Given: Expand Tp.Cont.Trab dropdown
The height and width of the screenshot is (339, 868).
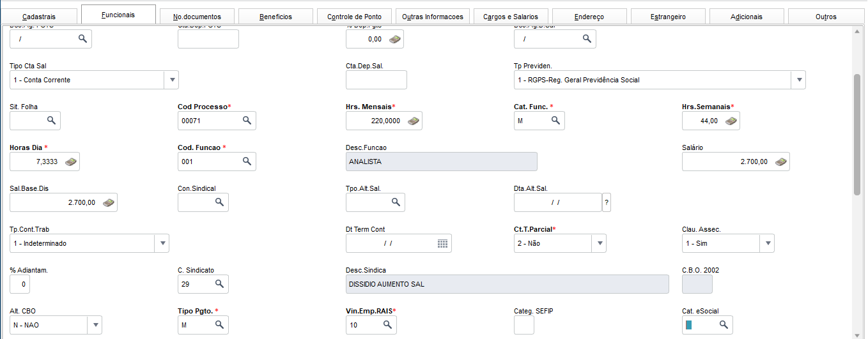Looking at the screenshot, I should click(x=162, y=243).
